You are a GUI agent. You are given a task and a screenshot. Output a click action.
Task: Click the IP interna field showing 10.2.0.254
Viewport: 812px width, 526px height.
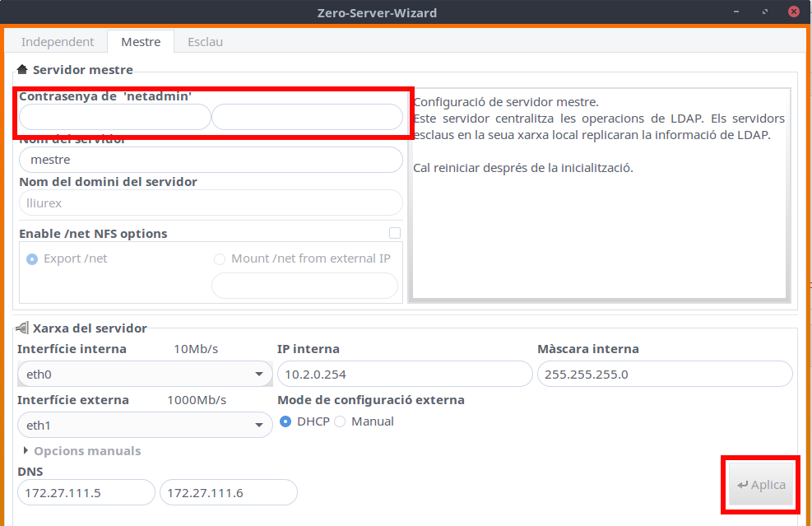coord(404,375)
